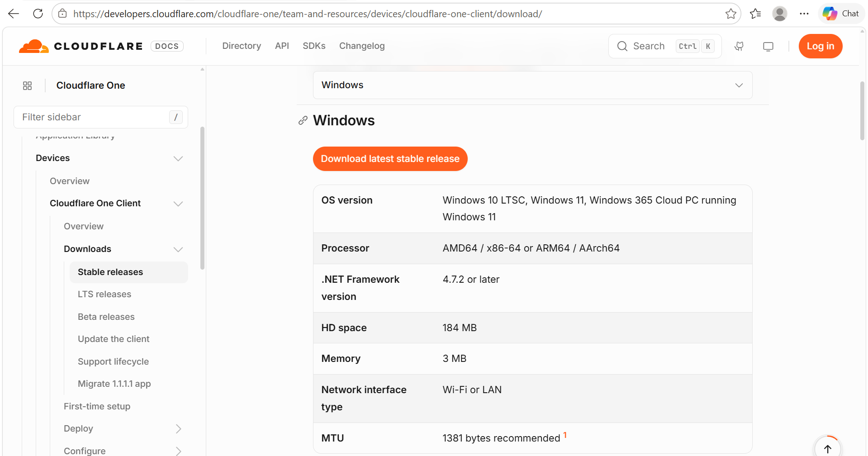868x456 pixels.
Task: Open the Windows platform dropdown
Action: (x=532, y=85)
